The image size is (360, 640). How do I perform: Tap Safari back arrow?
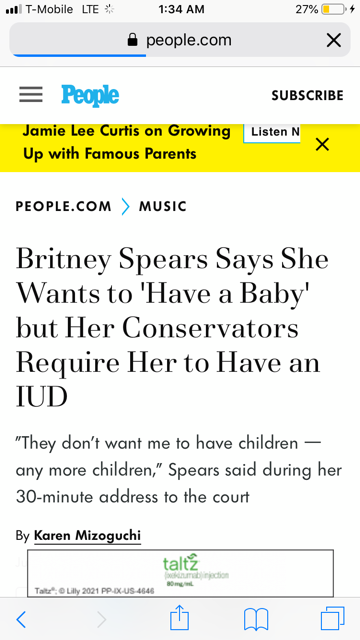tap(21, 620)
